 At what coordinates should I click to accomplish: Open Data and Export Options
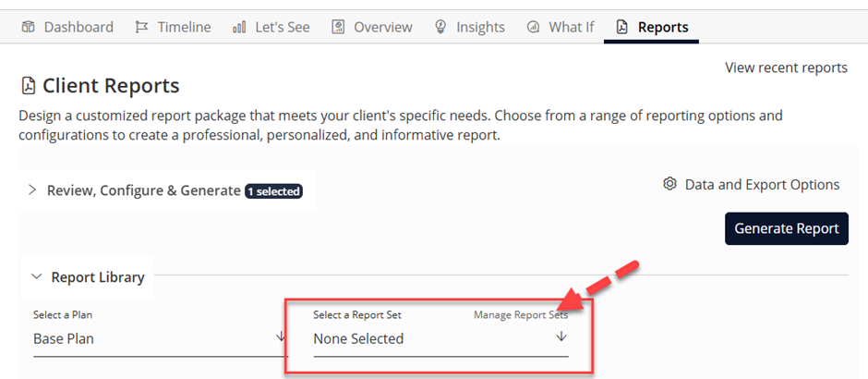click(x=762, y=184)
